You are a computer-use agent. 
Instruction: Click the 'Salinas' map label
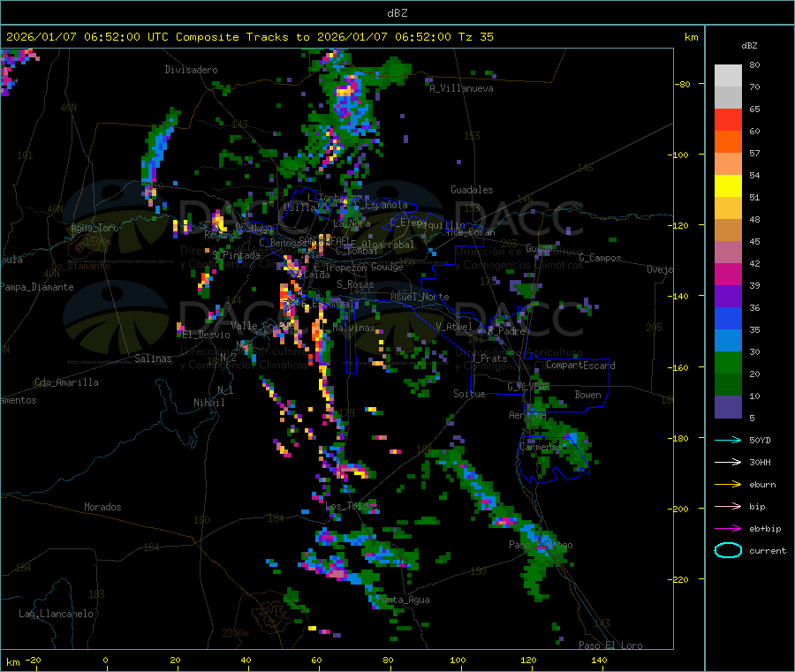tap(153, 359)
